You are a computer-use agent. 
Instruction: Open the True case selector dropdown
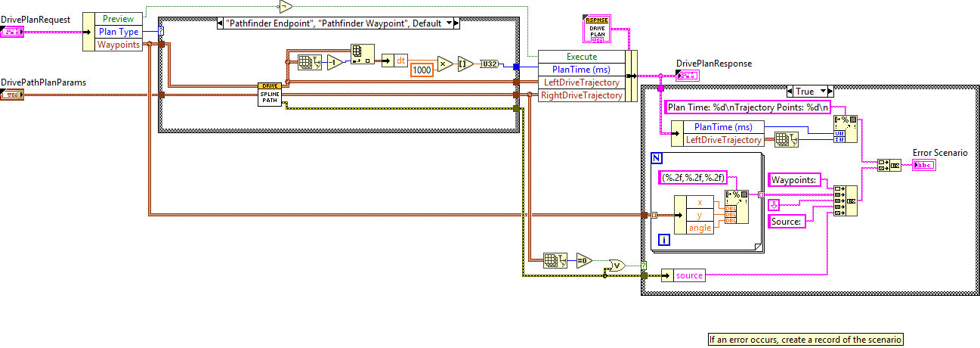[x=824, y=91]
